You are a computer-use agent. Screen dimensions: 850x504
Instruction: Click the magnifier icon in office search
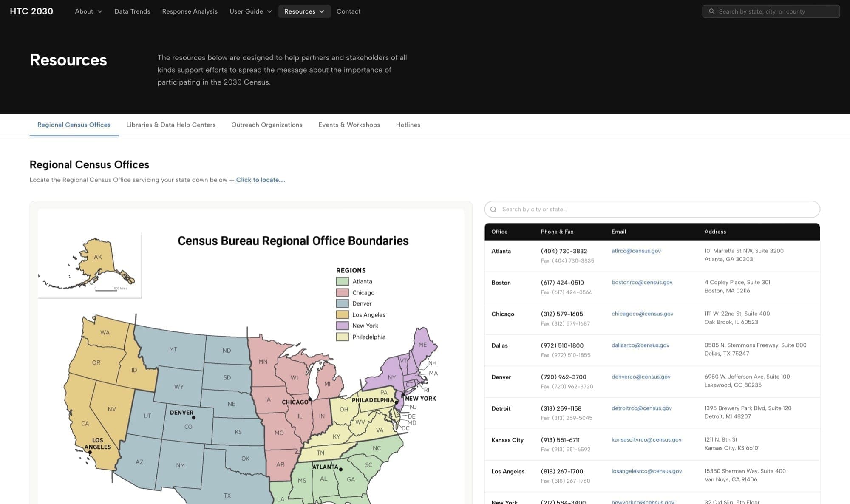(x=493, y=210)
